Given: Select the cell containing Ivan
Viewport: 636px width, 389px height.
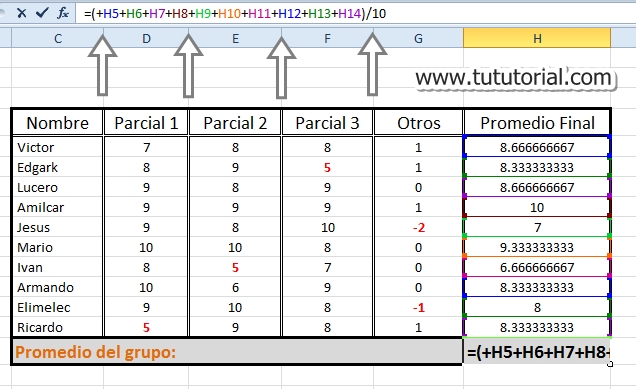Looking at the screenshot, I should coord(58,267).
